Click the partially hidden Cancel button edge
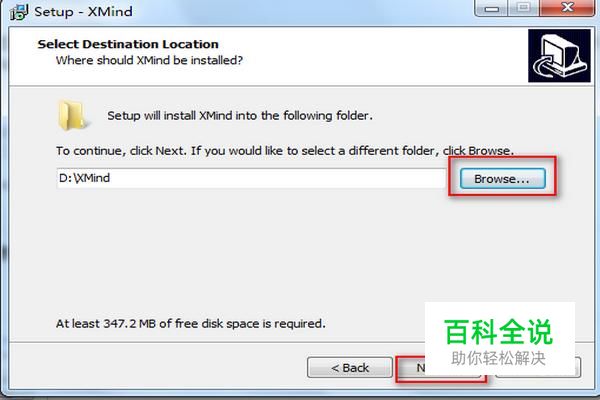600x400 pixels. coord(578,367)
